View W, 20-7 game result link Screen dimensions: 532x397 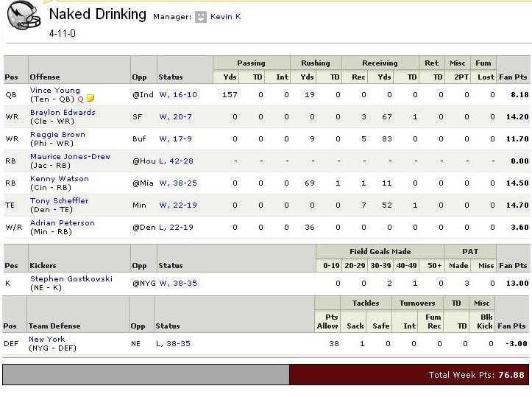click(x=175, y=117)
